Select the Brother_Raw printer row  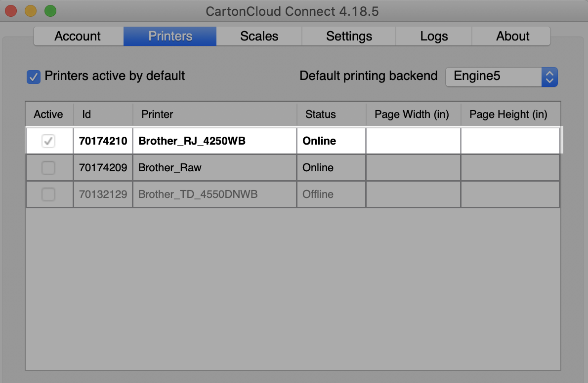coord(214,167)
